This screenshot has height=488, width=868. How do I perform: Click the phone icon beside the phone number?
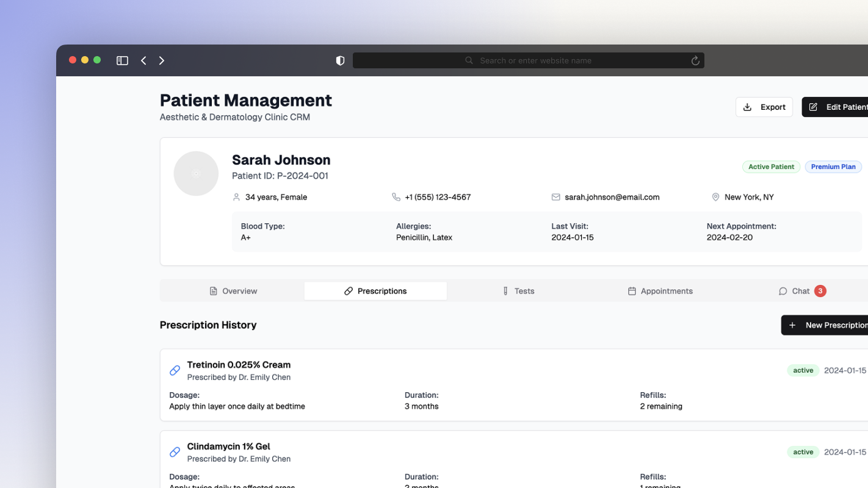coord(396,197)
